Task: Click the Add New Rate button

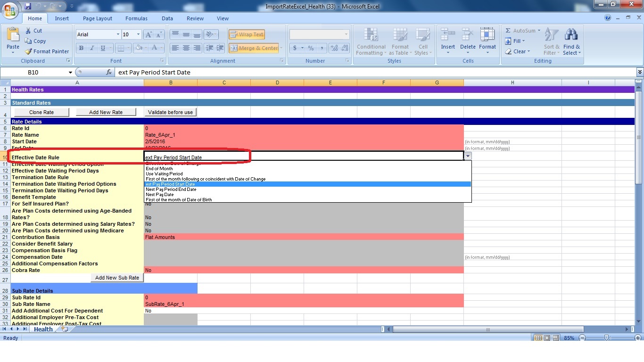Action: coord(106,112)
